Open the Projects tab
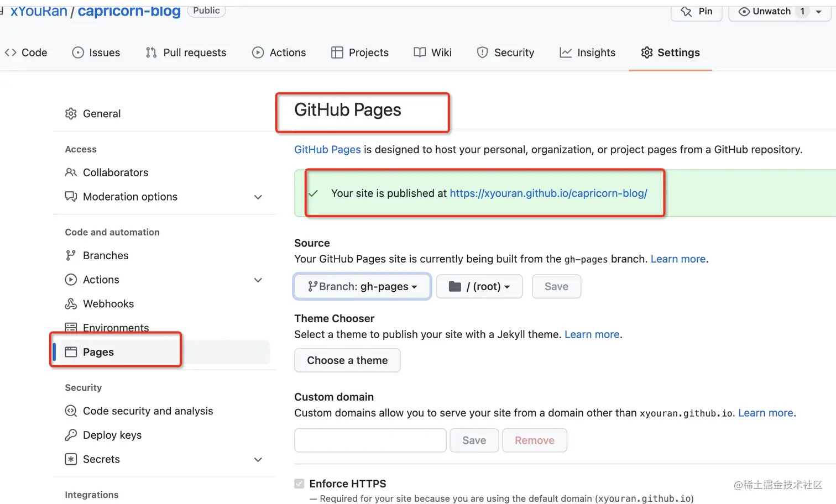This screenshot has height=504, width=836. coord(360,53)
